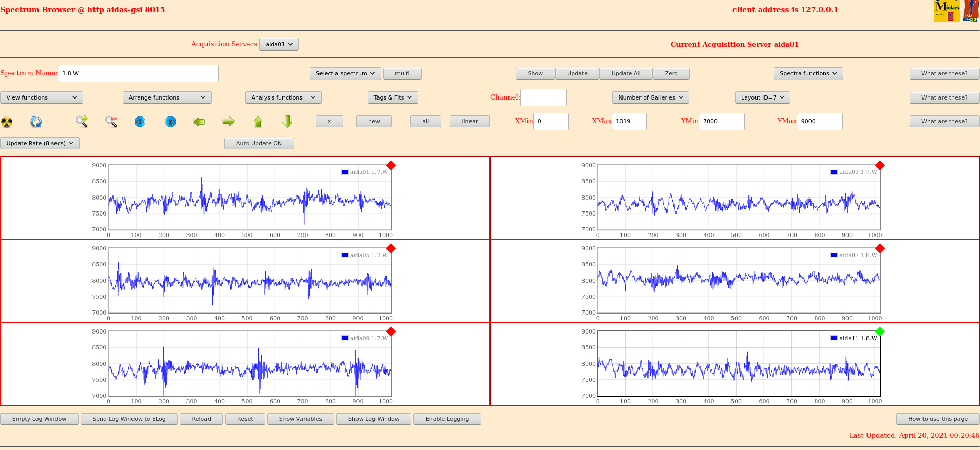Click blue legend swatch for aida01 1.7.W
Image resolution: width=980 pixels, height=450 pixels.
tap(345, 172)
